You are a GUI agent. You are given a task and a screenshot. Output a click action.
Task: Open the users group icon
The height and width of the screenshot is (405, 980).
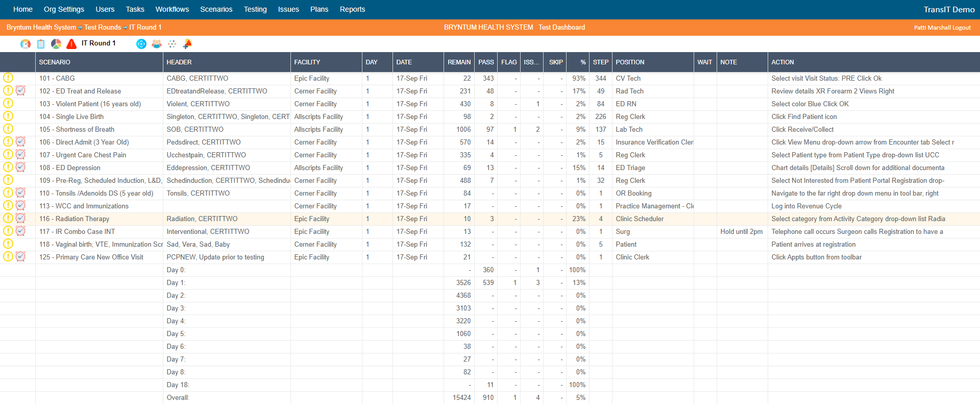pyautogui.click(x=157, y=44)
